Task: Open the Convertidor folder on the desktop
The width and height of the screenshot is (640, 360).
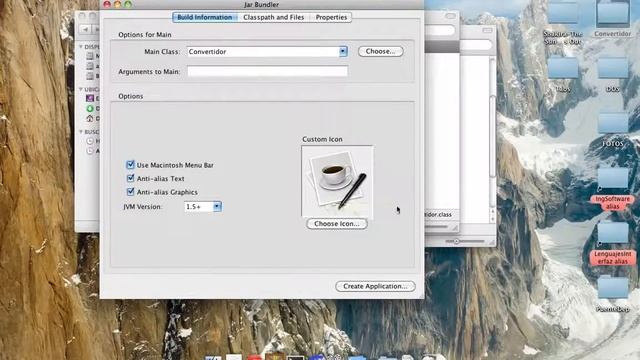Action: point(612,14)
